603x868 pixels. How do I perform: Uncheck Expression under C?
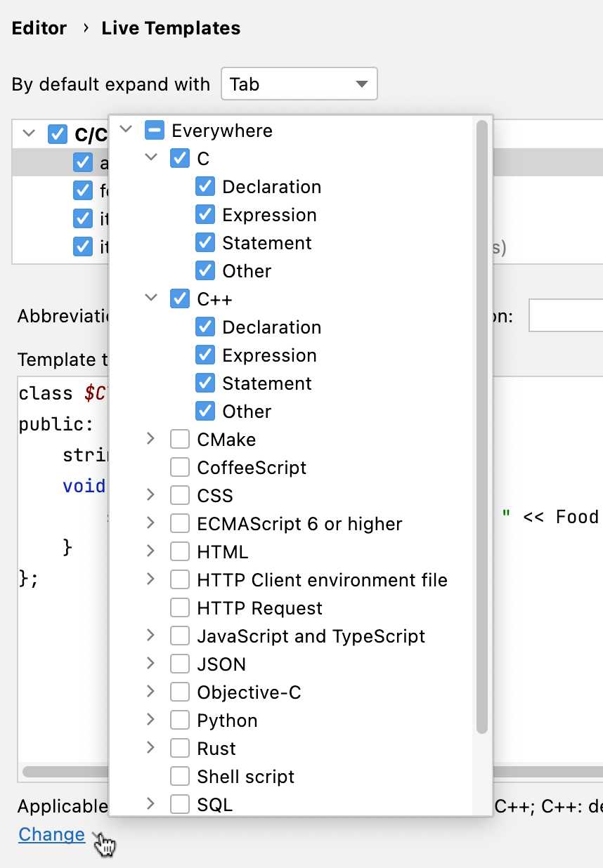(205, 214)
